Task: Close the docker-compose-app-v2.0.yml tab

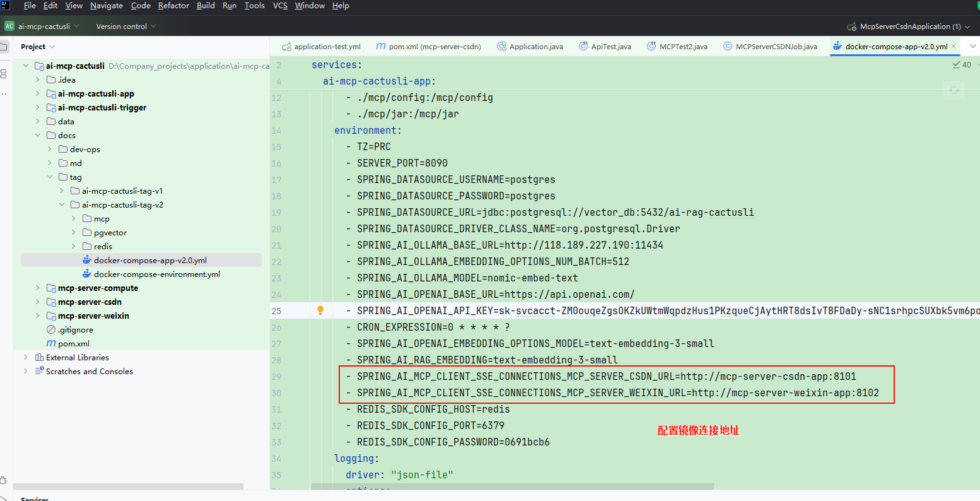Action: point(954,46)
